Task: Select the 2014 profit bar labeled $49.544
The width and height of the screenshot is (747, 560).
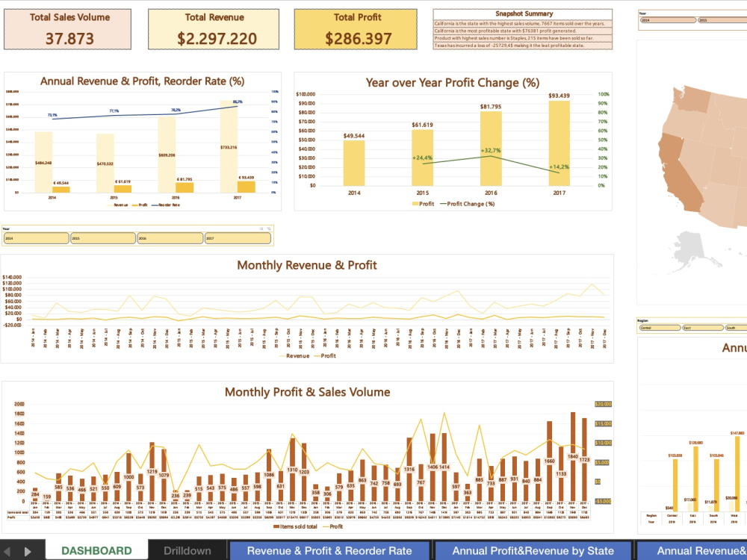Action: pyautogui.click(x=354, y=163)
